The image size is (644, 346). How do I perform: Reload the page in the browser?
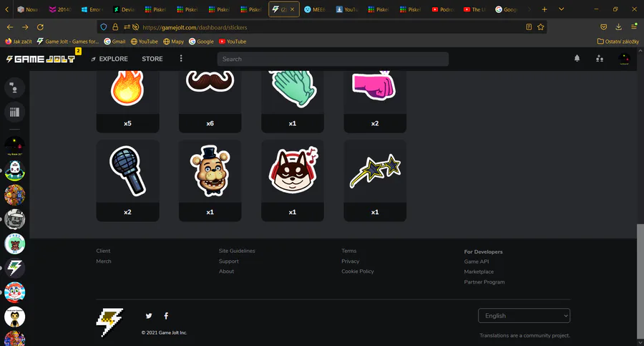pyautogui.click(x=40, y=27)
